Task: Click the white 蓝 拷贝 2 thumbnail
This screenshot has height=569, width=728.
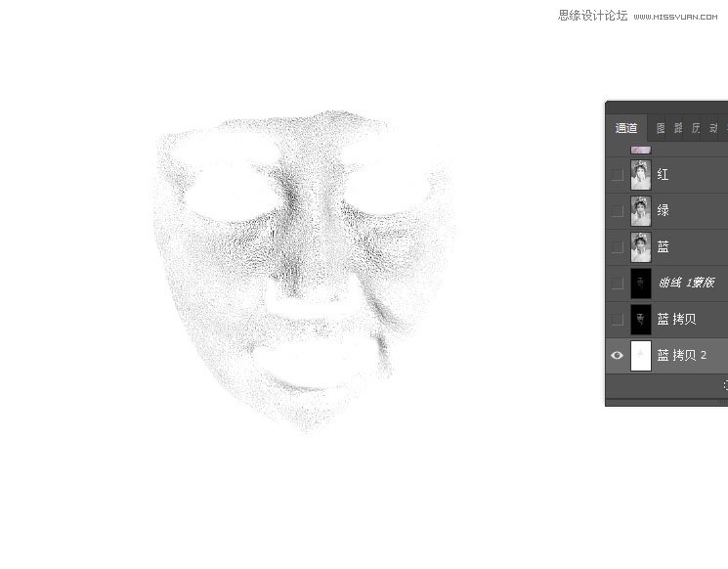Action: pyautogui.click(x=641, y=356)
